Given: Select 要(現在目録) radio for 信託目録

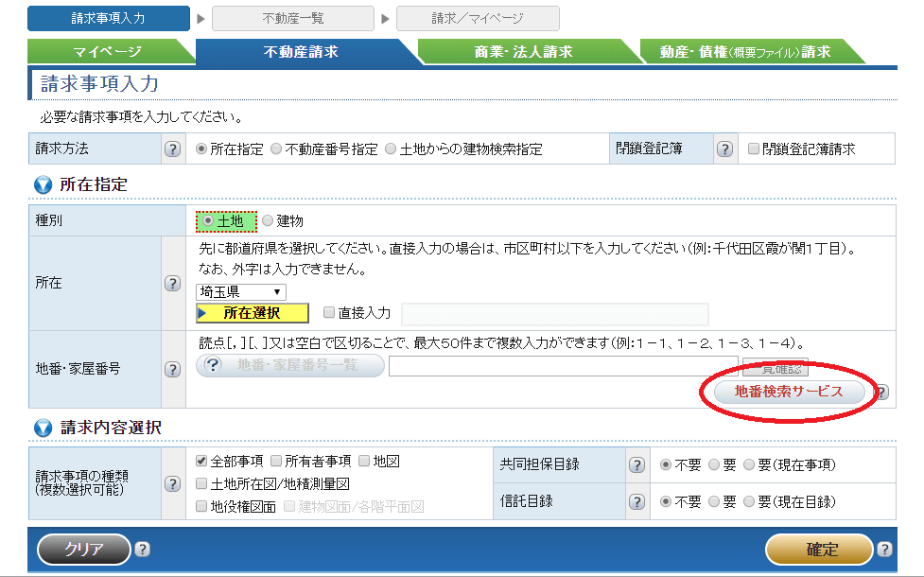Looking at the screenshot, I should [x=749, y=501].
